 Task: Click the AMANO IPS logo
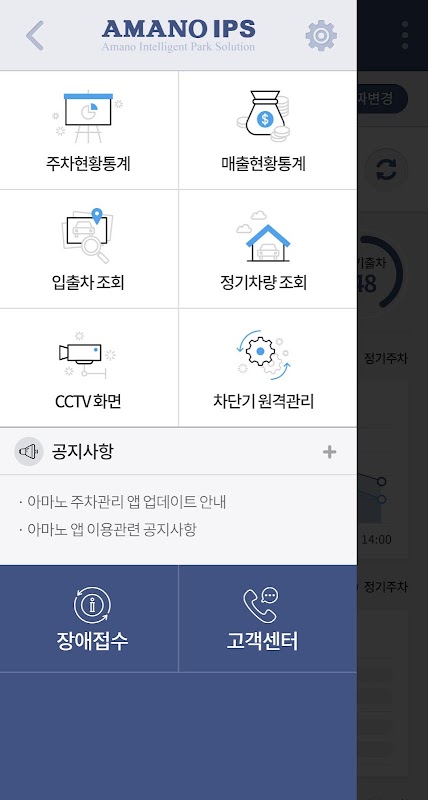178,35
